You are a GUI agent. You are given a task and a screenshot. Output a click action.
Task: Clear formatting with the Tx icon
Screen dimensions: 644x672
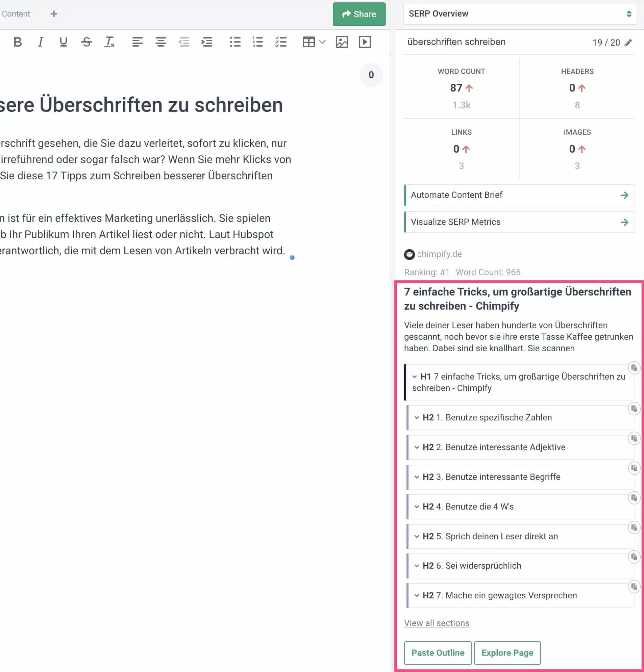point(109,42)
